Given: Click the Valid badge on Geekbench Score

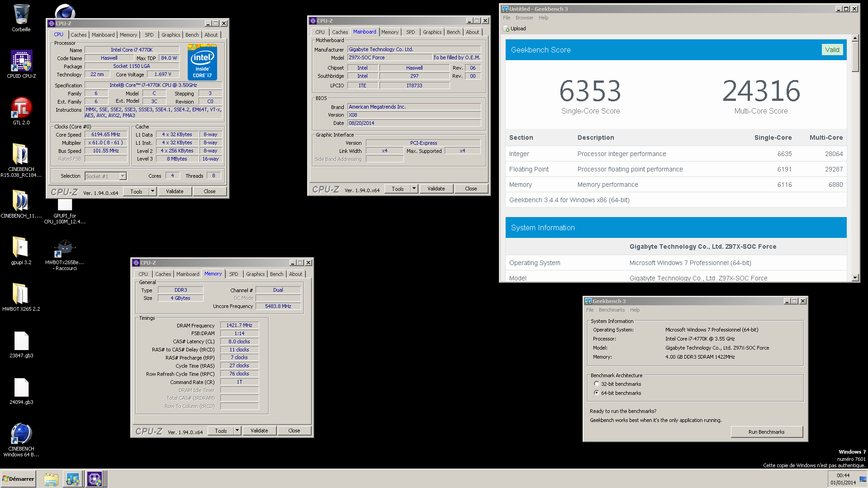Looking at the screenshot, I should 832,50.
